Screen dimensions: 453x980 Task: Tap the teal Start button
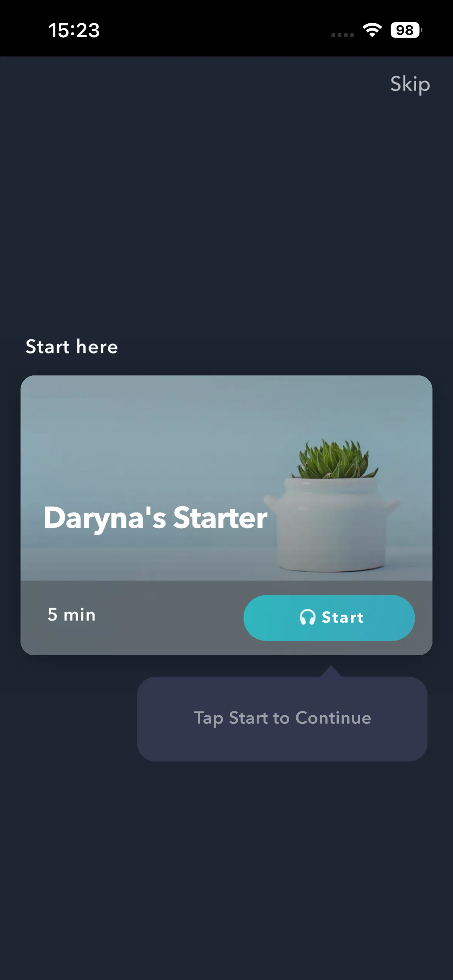tap(329, 618)
